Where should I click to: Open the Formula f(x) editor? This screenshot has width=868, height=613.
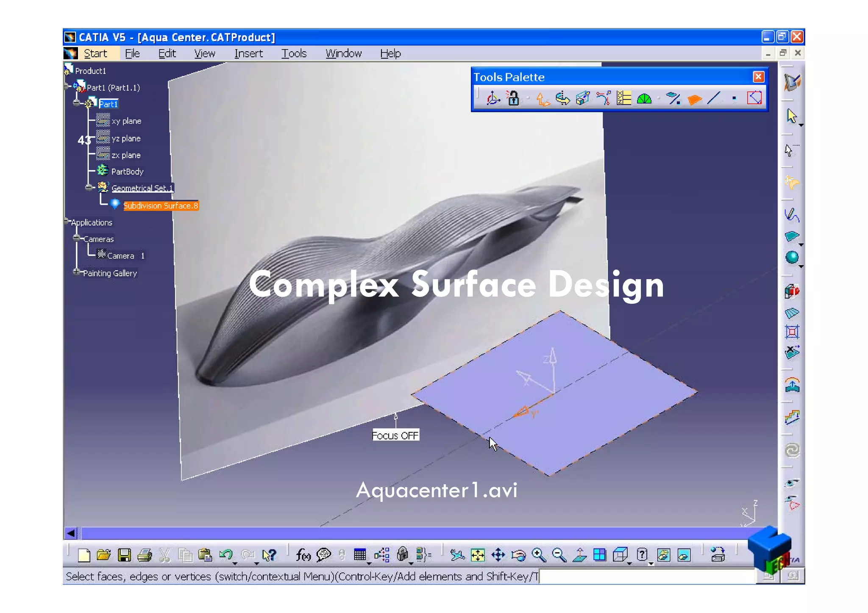pyautogui.click(x=303, y=555)
